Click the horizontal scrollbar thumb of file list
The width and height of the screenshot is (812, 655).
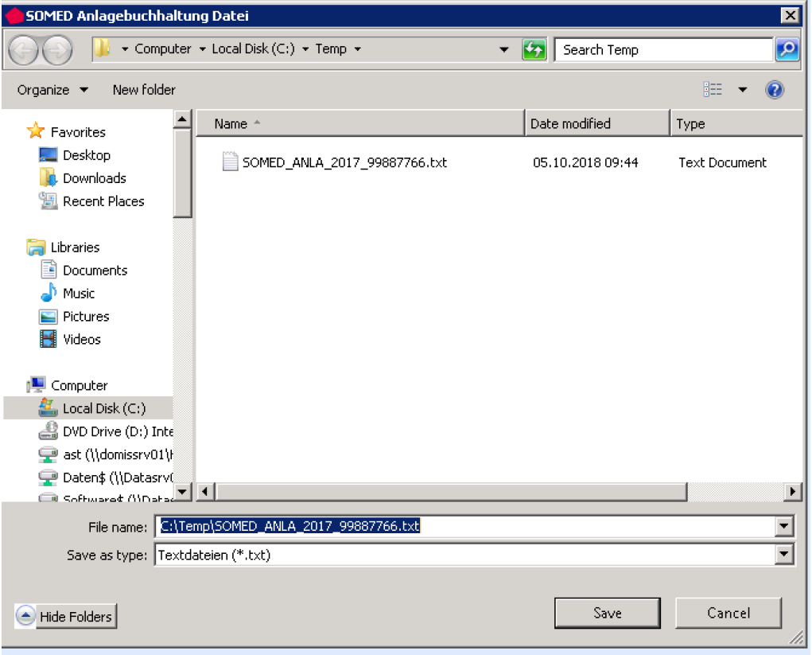pyautogui.click(x=451, y=491)
